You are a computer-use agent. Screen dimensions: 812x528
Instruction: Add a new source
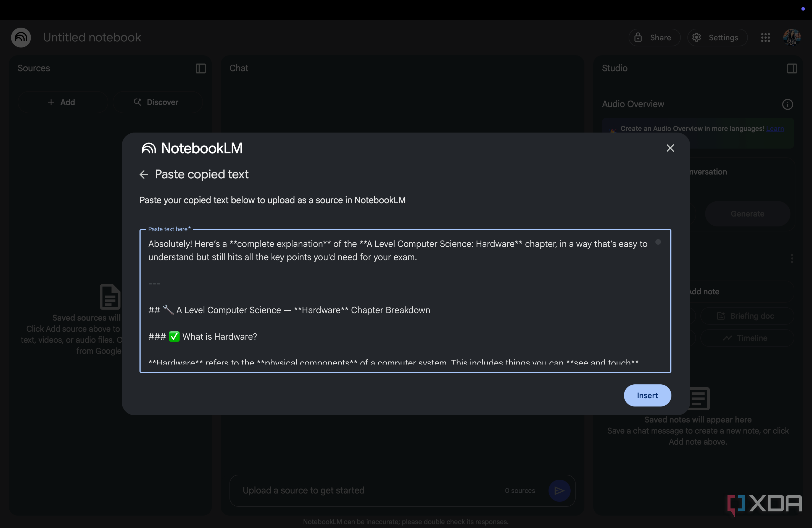pos(62,102)
